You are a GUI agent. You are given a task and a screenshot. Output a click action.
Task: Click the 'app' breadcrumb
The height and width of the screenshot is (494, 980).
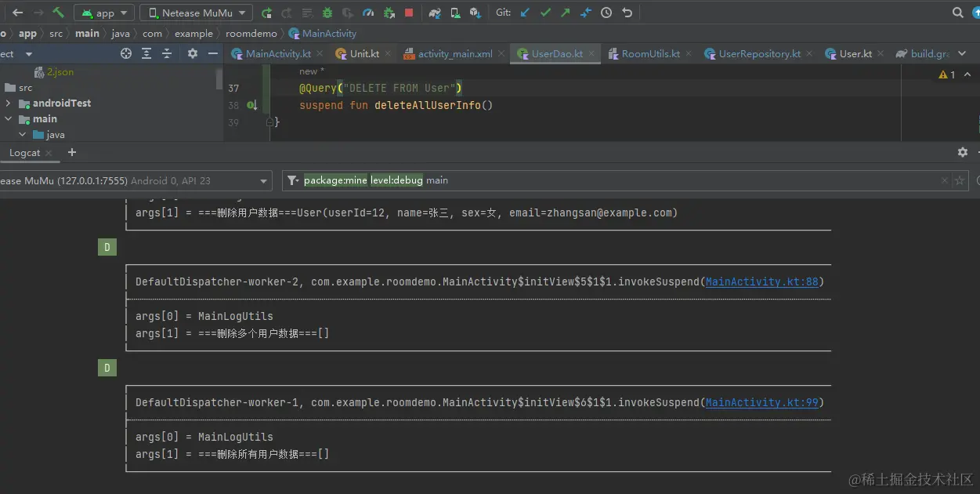27,33
